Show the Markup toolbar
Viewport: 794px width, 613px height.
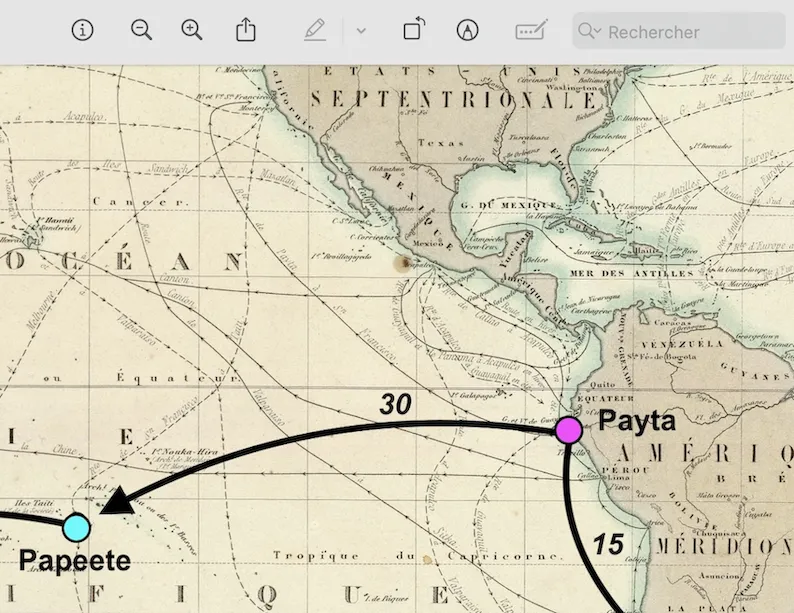click(x=466, y=30)
